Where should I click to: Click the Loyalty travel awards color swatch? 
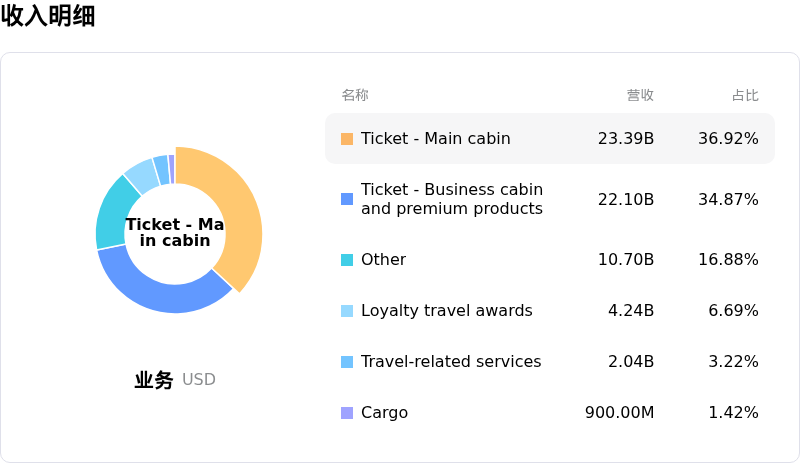[347, 311]
